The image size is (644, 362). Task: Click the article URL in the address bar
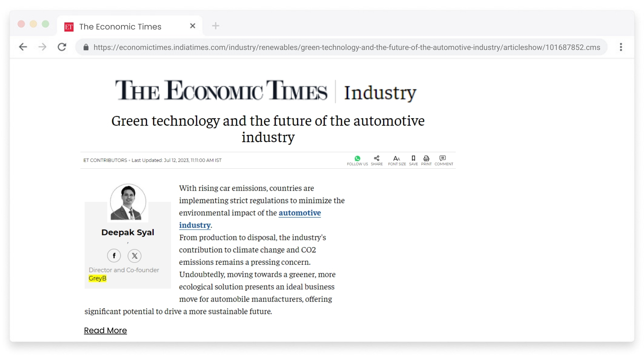coord(347,46)
